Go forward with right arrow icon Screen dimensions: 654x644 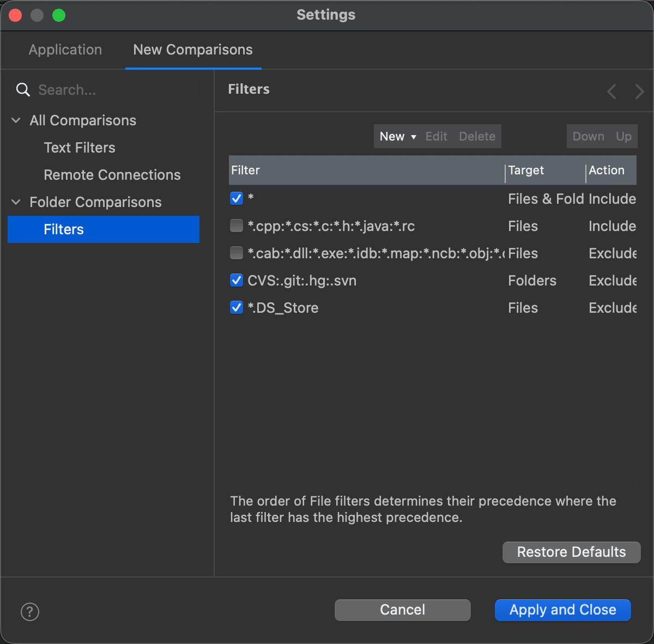[x=639, y=91]
